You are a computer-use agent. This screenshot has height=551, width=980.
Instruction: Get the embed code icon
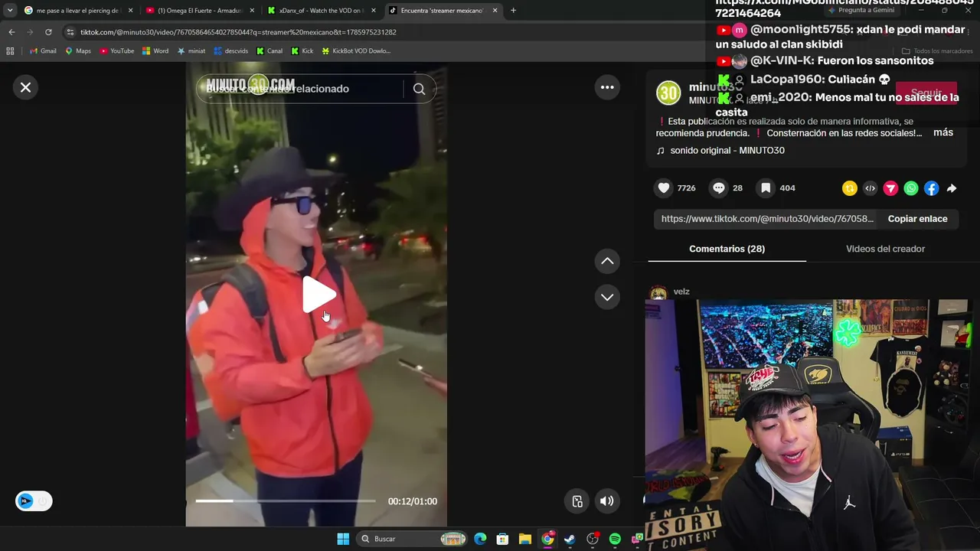pos(870,188)
